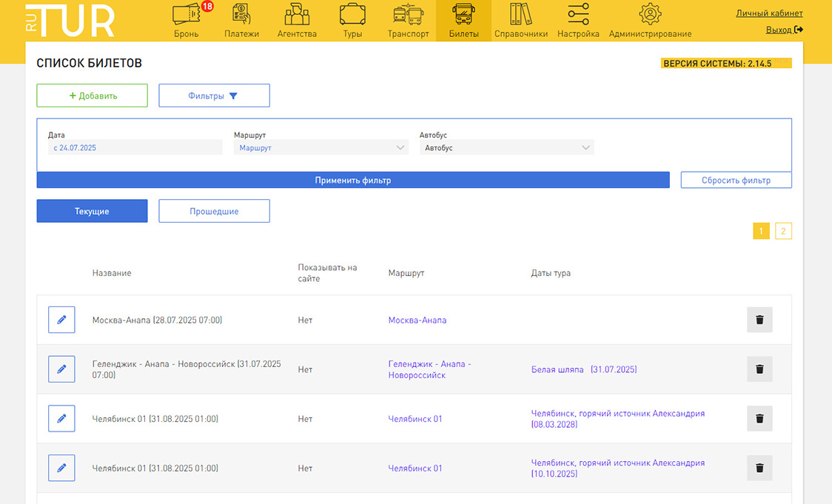The height and width of the screenshot is (504, 832).
Task: Toggle the Фильтры panel
Action: point(214,95)
